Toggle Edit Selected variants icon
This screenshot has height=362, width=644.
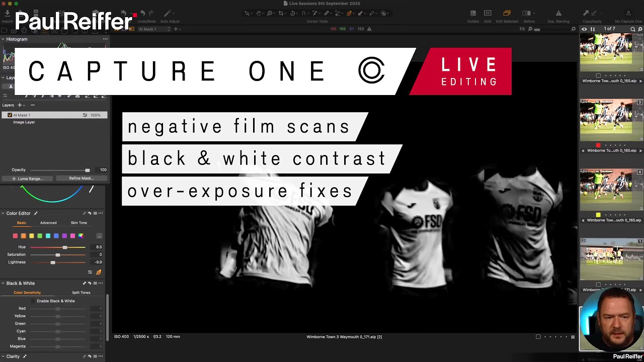(507, 13)
